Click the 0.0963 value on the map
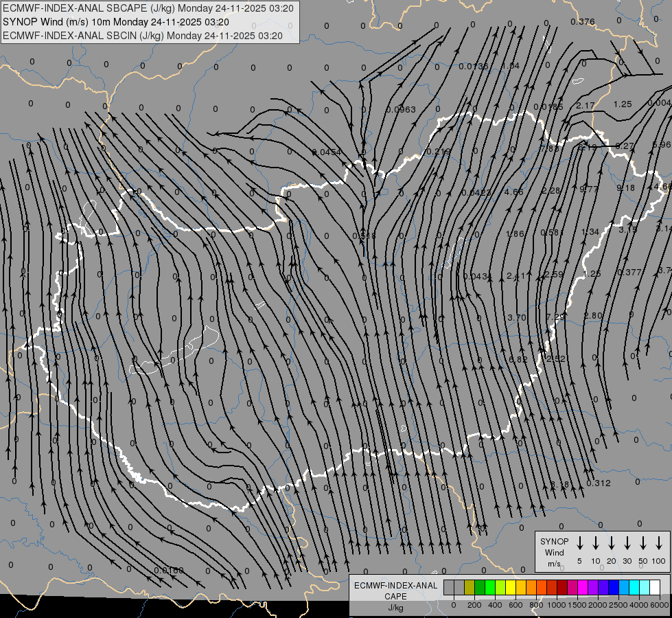The height and width of the screenshot is (618, 672). (x=401, y=110)
